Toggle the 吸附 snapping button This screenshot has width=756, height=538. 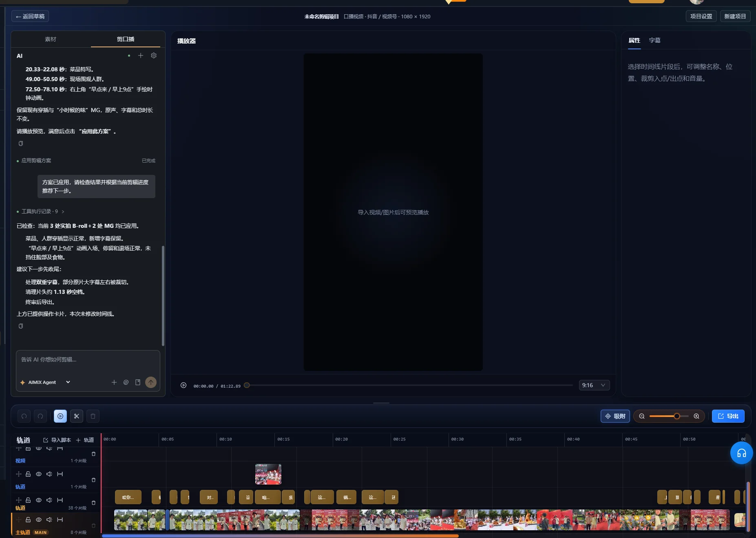coord(615,416)
